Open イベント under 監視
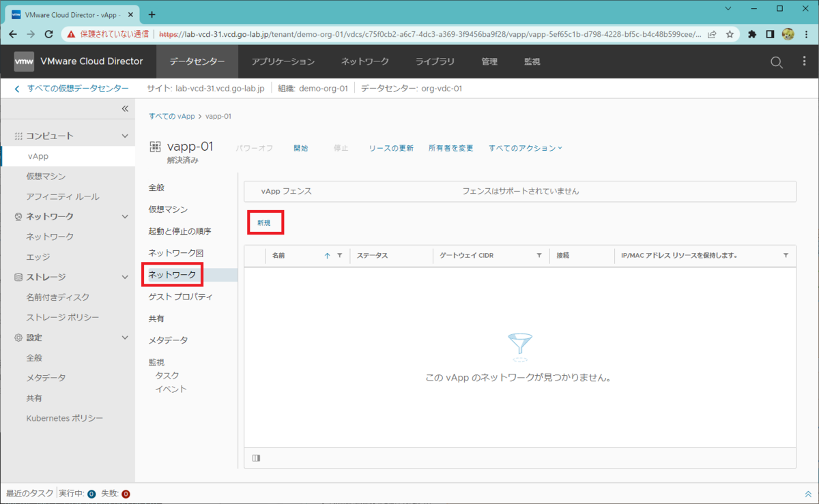 (171, 389)
